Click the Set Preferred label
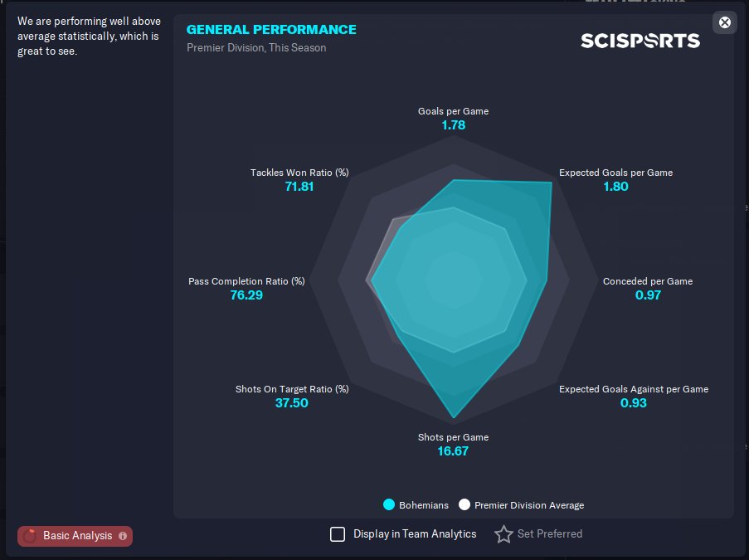 550,533
